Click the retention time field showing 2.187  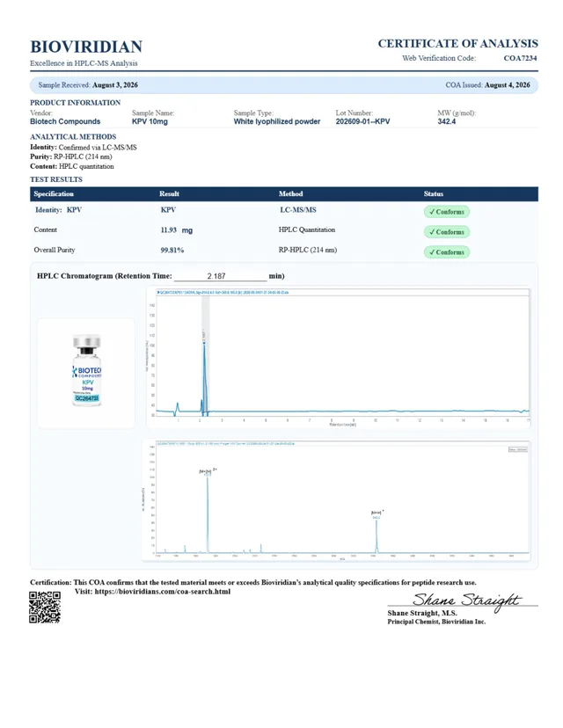coord(220,276)
